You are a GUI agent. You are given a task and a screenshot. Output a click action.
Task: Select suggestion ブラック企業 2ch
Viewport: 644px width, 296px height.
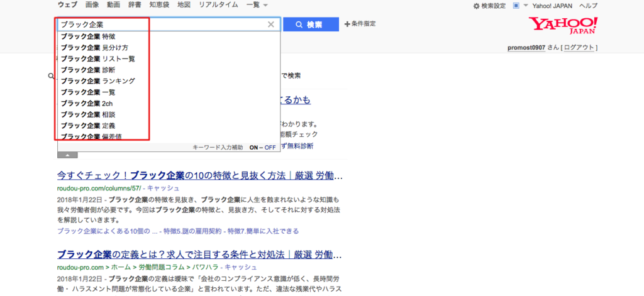87,104
